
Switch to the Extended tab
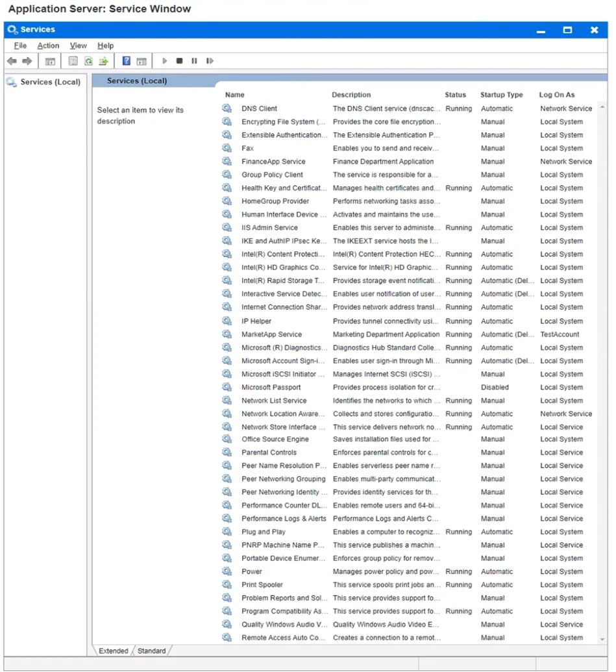[x=114, y=651]
